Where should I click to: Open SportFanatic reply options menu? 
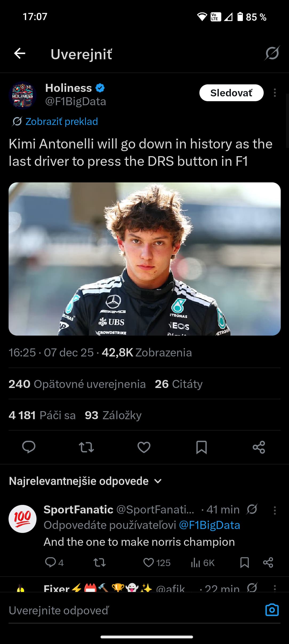pyautogui.click(x=275, y=510)
